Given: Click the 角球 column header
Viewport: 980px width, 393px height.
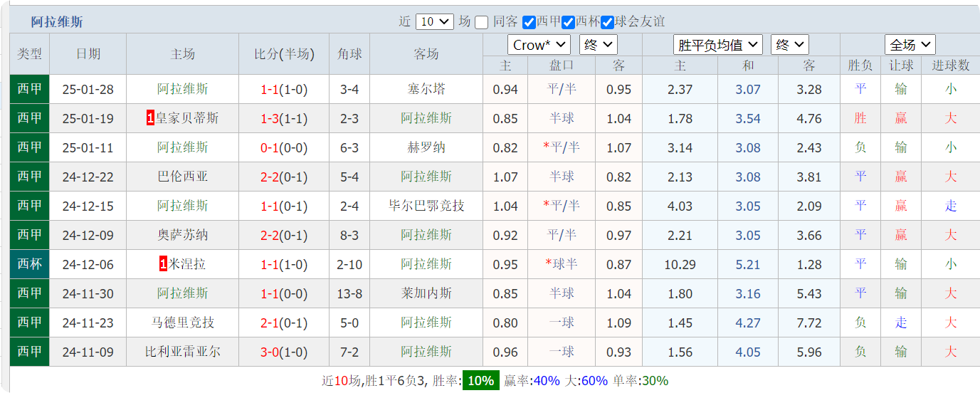Looking at the screenshot, I should (x=349, y=54).
